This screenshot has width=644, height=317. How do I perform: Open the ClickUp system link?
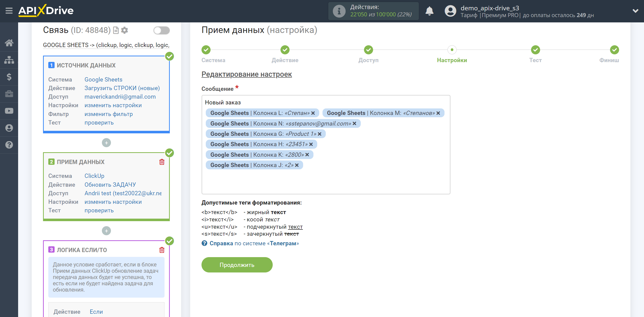click(94, 176)
